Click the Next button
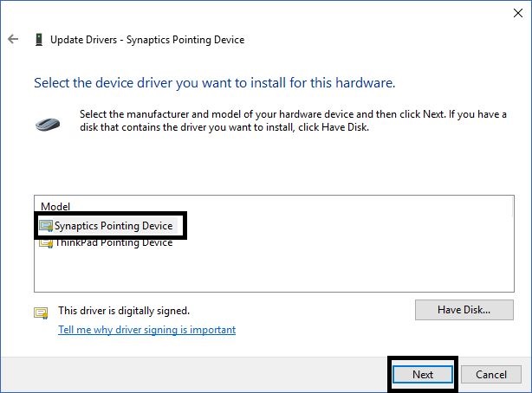The width and height of the screenshot is (532, 393). [423, 374]
